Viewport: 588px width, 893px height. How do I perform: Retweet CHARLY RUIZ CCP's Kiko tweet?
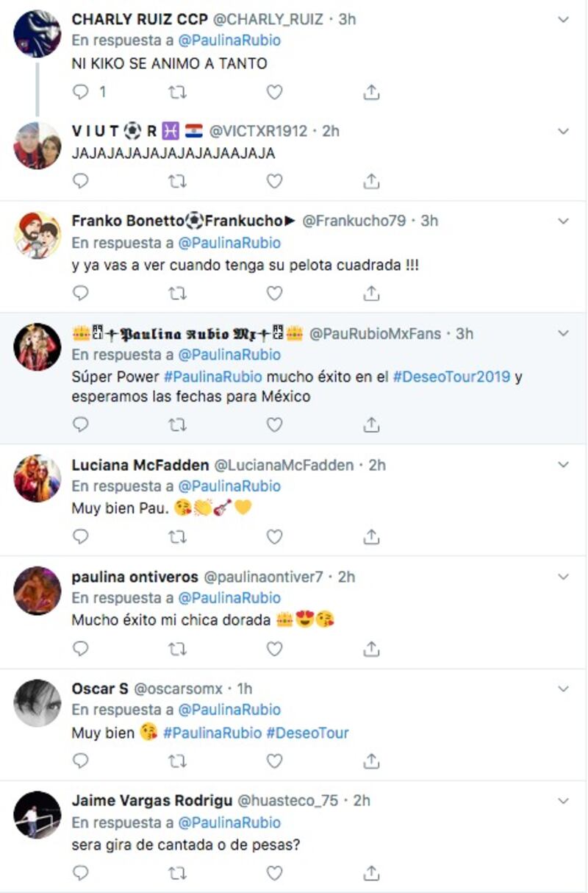[177, 92]
